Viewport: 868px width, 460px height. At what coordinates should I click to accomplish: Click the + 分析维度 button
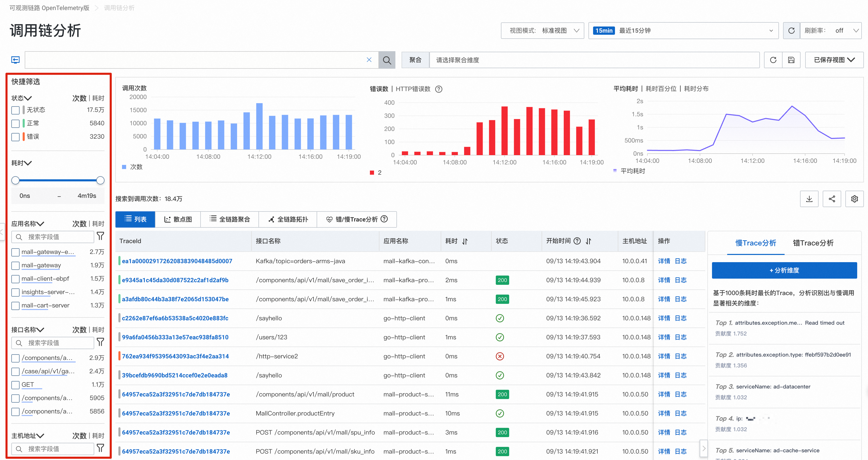click(784, 270)
